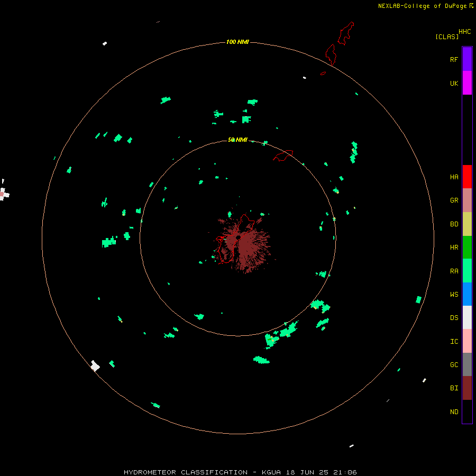The height and width of the screenshot is (476, 476).
Task: Click the radar site center dot
Action: [x=239, y=237]
